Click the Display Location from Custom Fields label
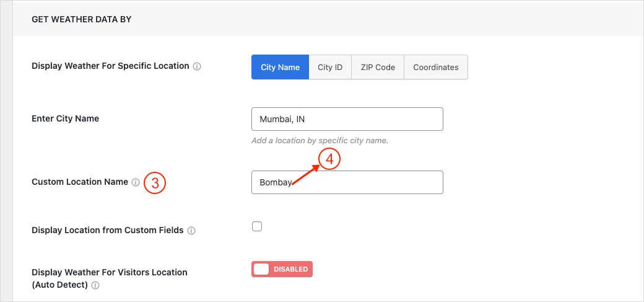The width and height of the screenshot is (644, 302). coord(108,230)
